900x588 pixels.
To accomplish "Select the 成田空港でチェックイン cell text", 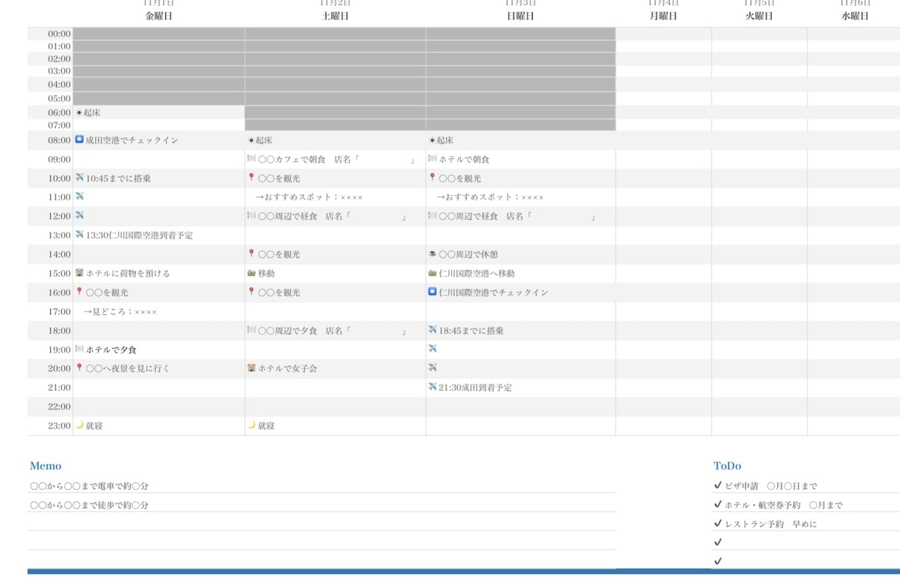I will 132,140.
